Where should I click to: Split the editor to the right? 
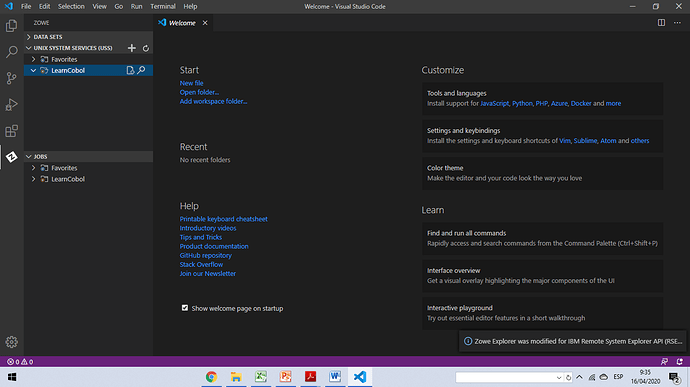pyautogui.click(x=661, y=22)
